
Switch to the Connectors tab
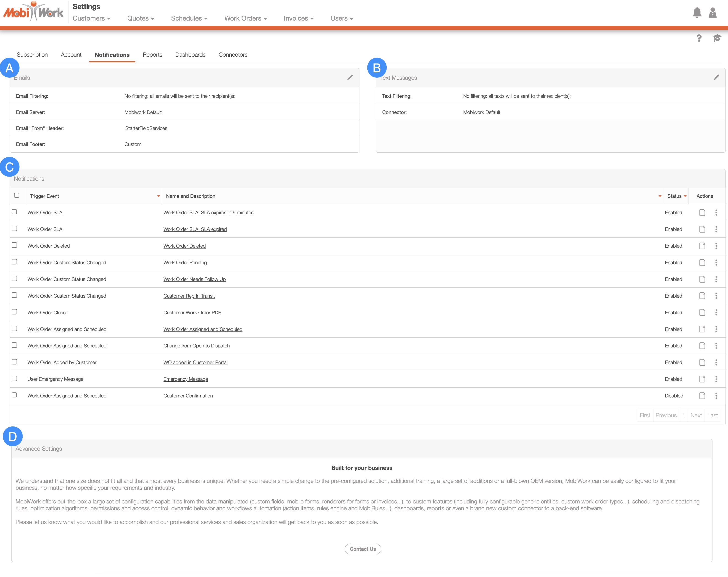click(233, 55)
